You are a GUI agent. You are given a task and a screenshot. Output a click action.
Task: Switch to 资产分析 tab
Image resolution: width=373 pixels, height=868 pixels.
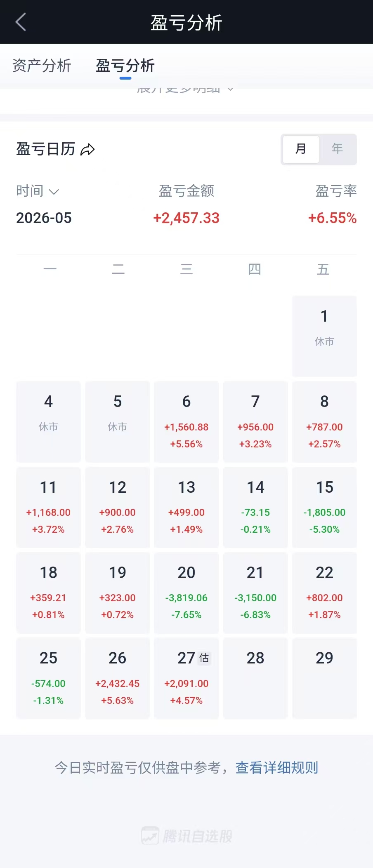pos(42,66)
